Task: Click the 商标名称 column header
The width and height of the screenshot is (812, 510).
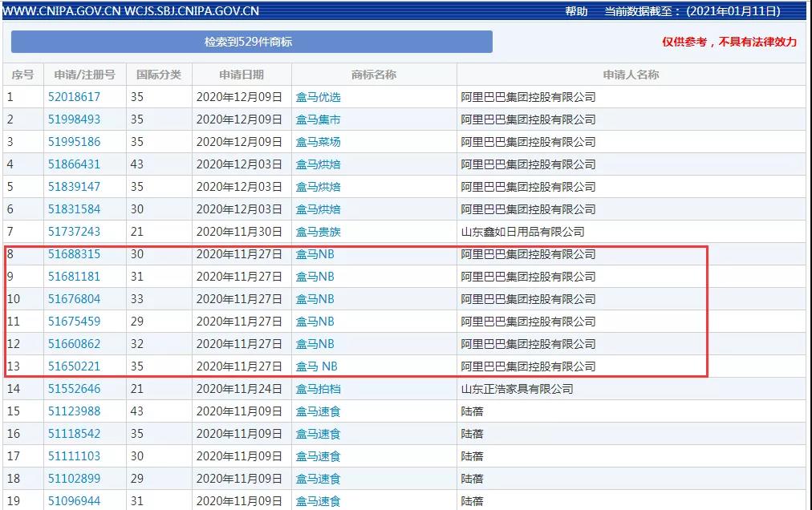Action: coord(374,75)
